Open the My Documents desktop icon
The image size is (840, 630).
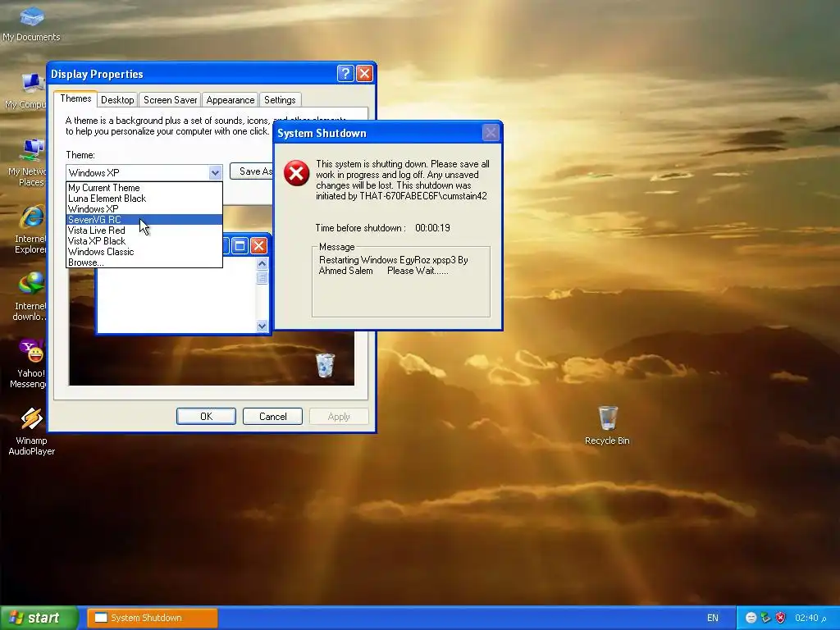[x=32, y=24]
